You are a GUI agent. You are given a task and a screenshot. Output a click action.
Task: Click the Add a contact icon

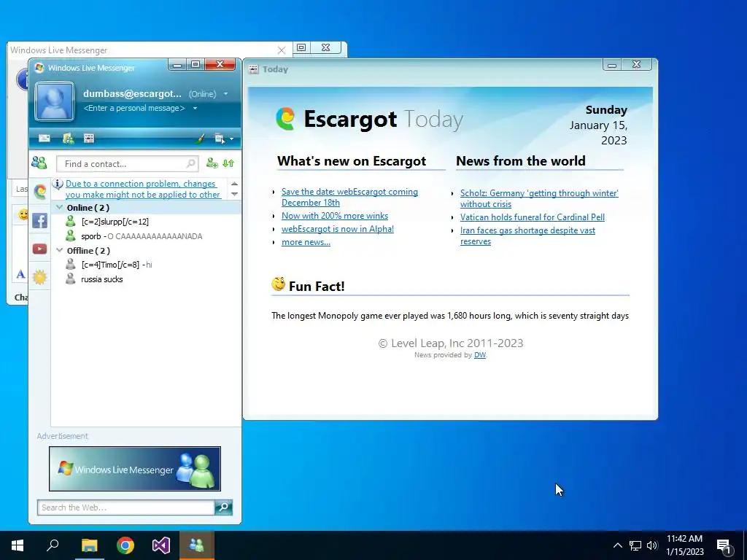click(x=212, y=163)
